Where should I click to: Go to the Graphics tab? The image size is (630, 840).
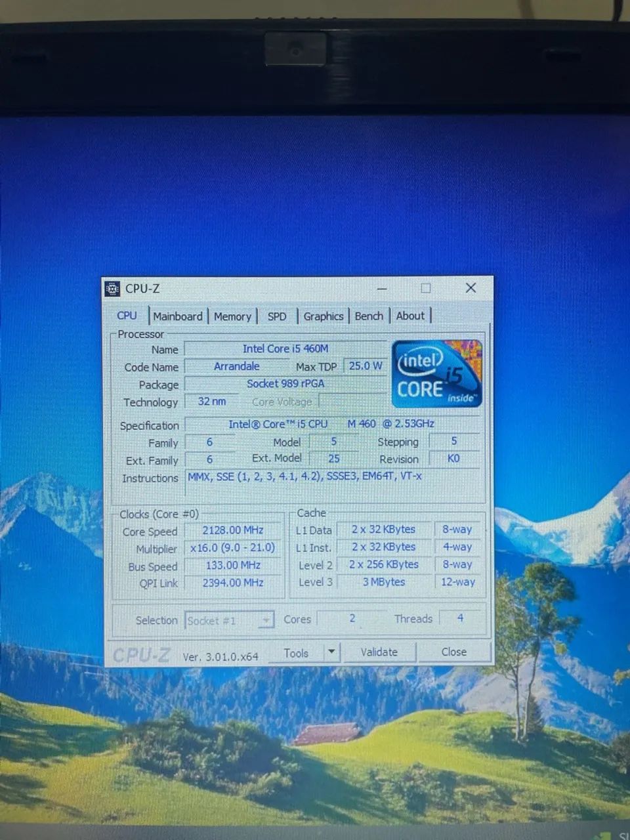point(324,316)
